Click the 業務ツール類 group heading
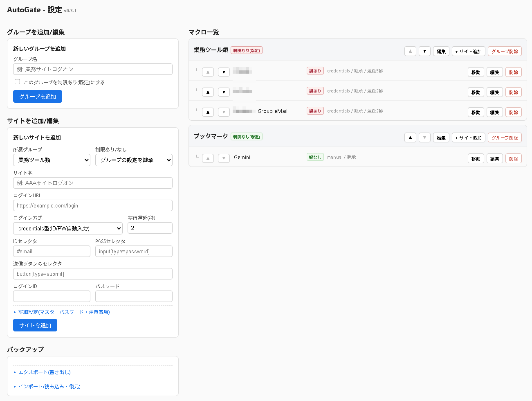This screenshot has height=401, width=532. tap(211, 50)
